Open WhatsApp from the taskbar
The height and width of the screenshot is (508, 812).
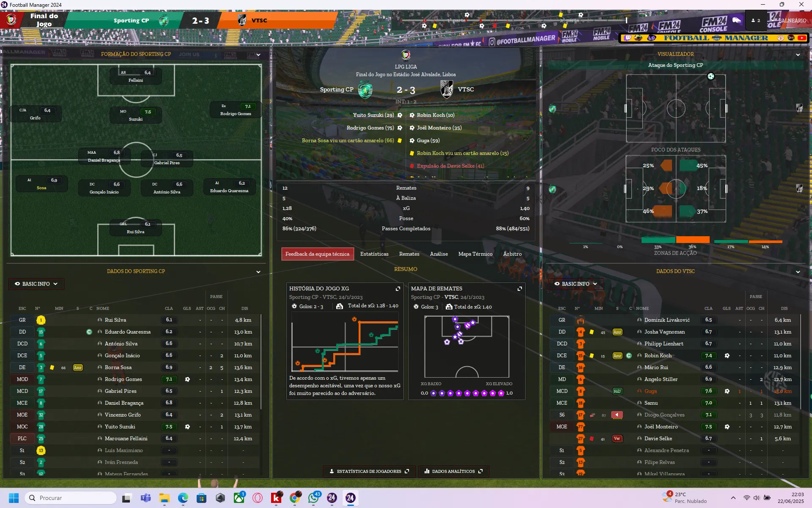point(313,498)
